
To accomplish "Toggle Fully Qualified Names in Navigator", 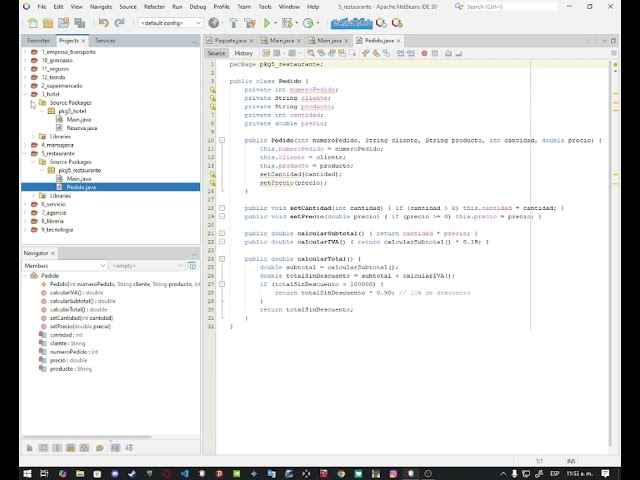I will point(100,448).
